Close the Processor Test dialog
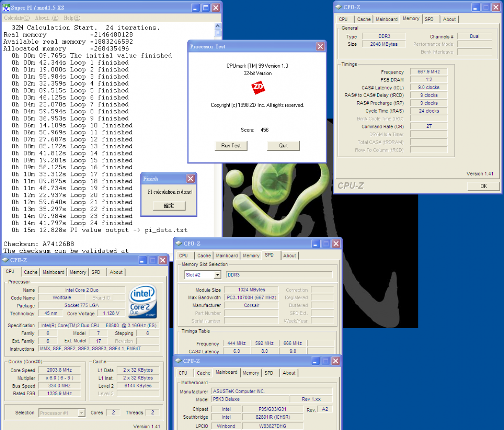The height and width of the screenshot is (430, 504). point(321,47)
